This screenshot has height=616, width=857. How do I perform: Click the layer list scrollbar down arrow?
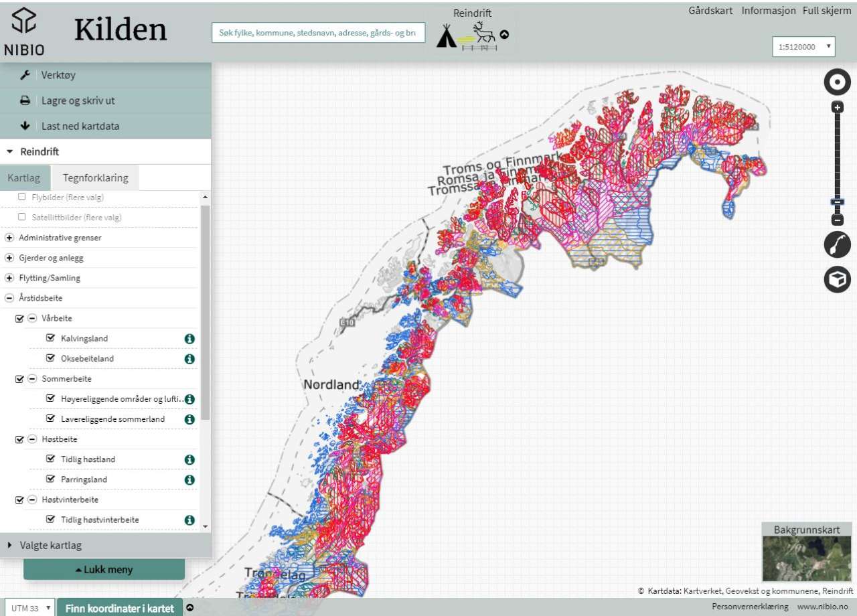tap(206, 527)
